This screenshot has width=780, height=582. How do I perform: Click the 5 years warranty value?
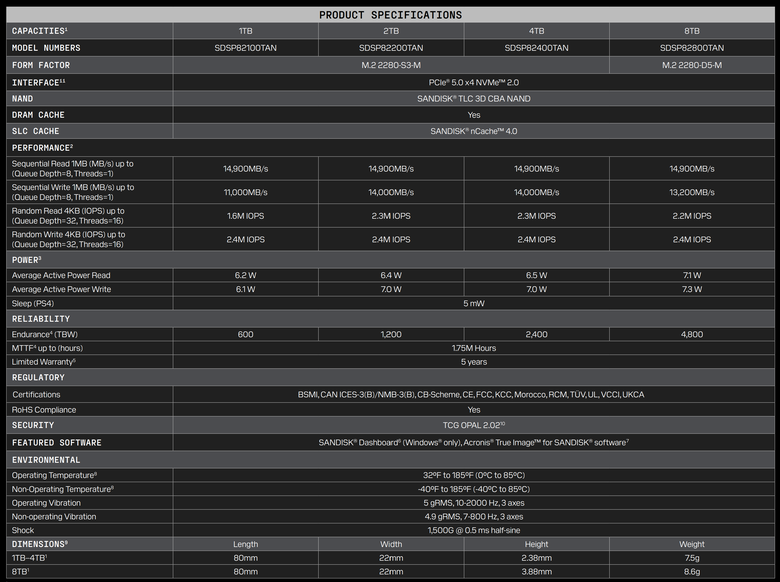coord(474,362)
